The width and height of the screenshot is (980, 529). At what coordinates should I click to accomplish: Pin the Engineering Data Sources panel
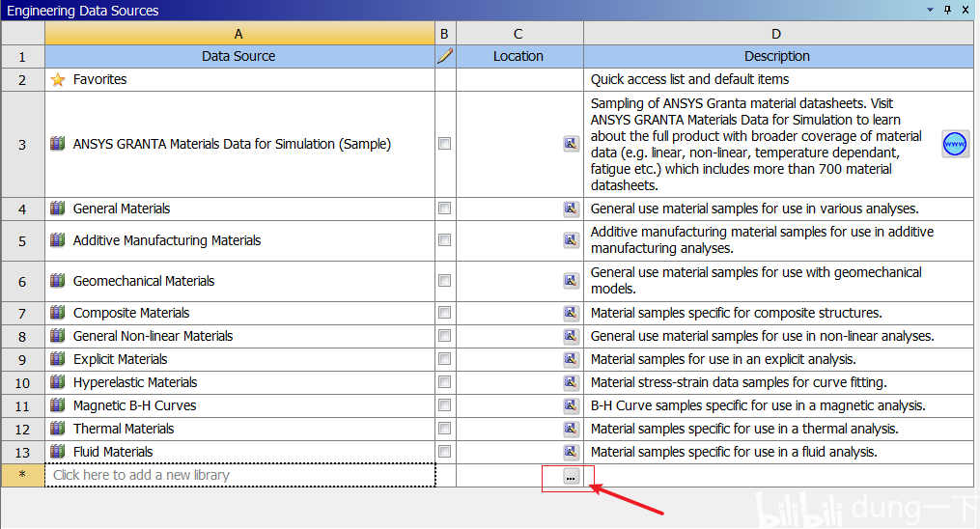(x=947, y=10)
